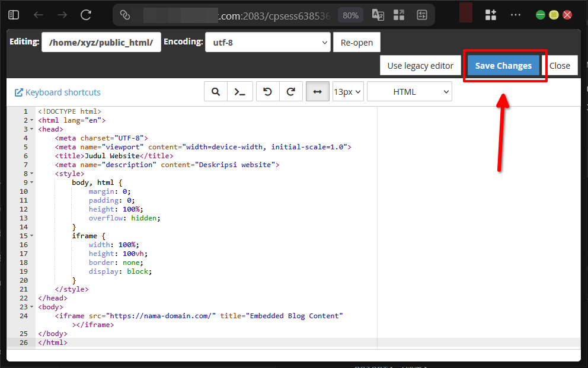Enable code folding on the style block
The width and height of the screenshot is (588, 368).
[x=31, y=173]
